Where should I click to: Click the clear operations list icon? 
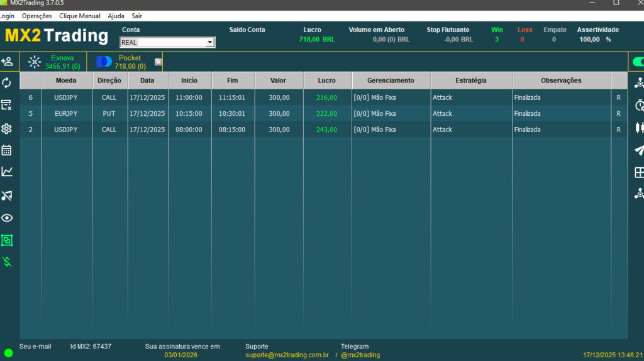coord(7,105)
